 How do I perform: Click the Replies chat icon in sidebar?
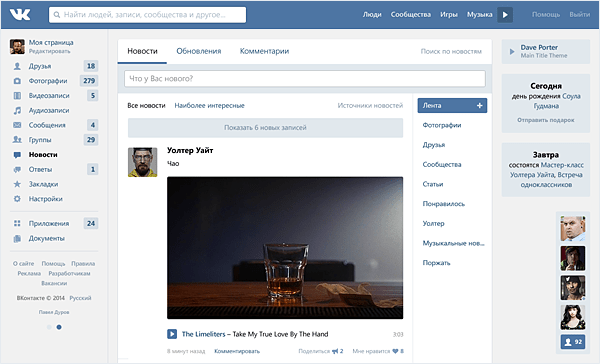pos(17,170)
